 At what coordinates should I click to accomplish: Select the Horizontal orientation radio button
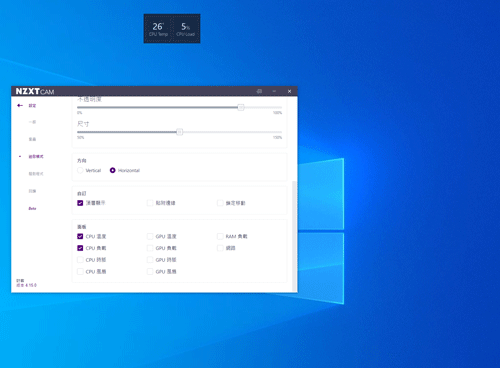pos(113,170)
